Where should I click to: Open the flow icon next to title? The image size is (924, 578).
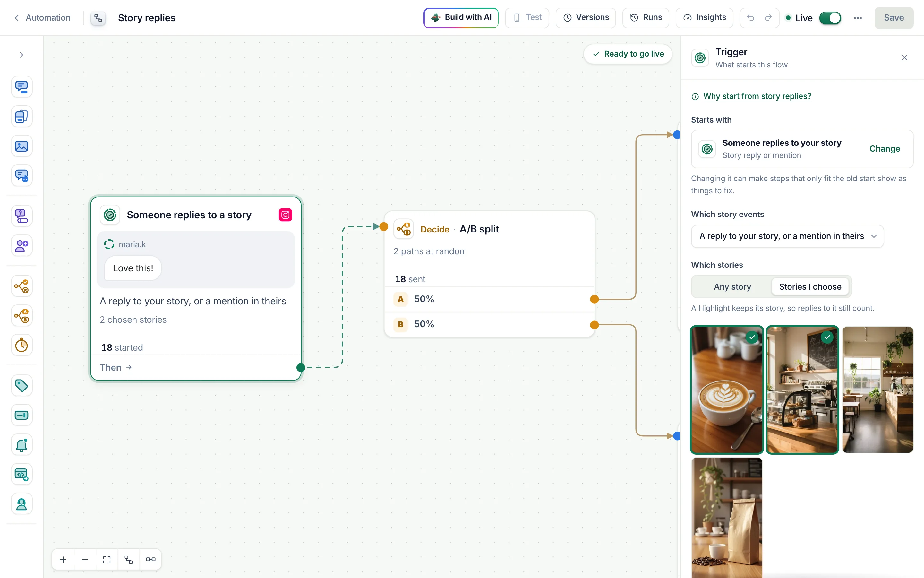tap(98, 18)
